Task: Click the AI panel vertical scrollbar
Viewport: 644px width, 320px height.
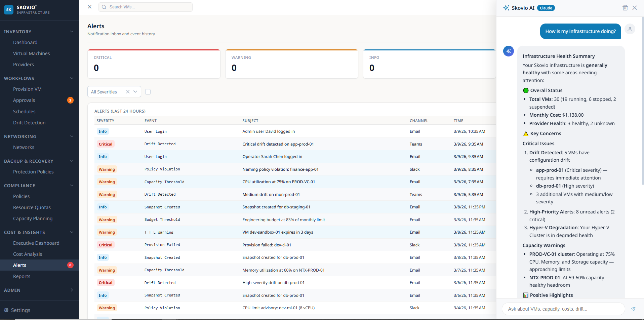Action: pyautogui.click(x=643, y=101)
